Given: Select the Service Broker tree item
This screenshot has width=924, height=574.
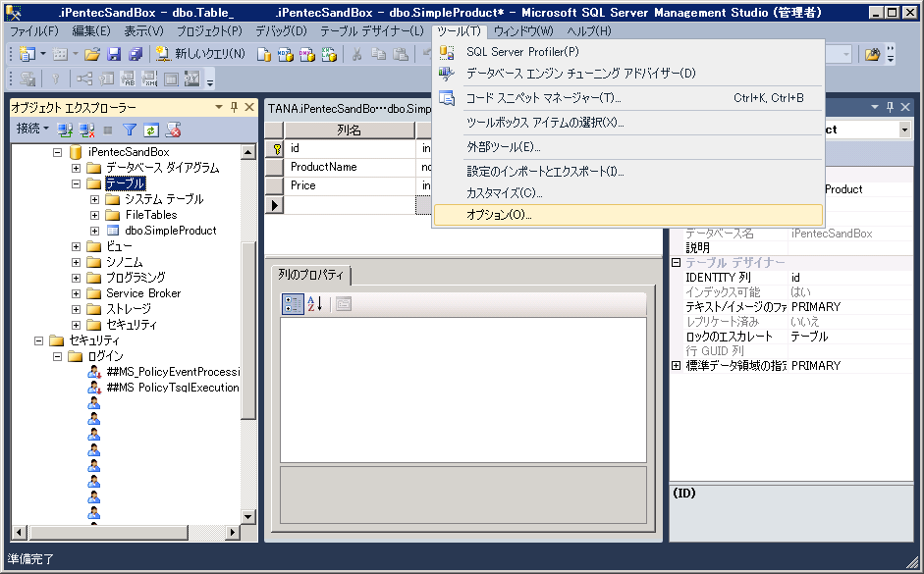Looking at the screenshot, I should coord(143,293).
